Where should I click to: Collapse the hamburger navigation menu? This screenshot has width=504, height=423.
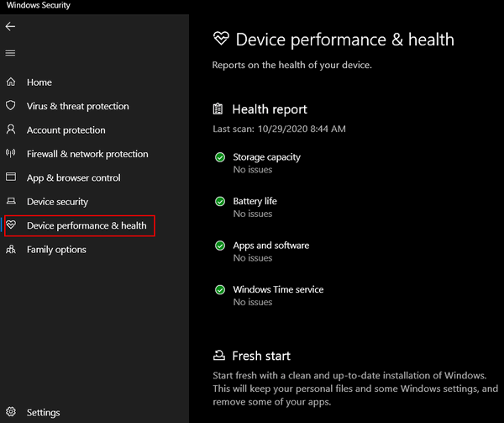pos(10,53)
